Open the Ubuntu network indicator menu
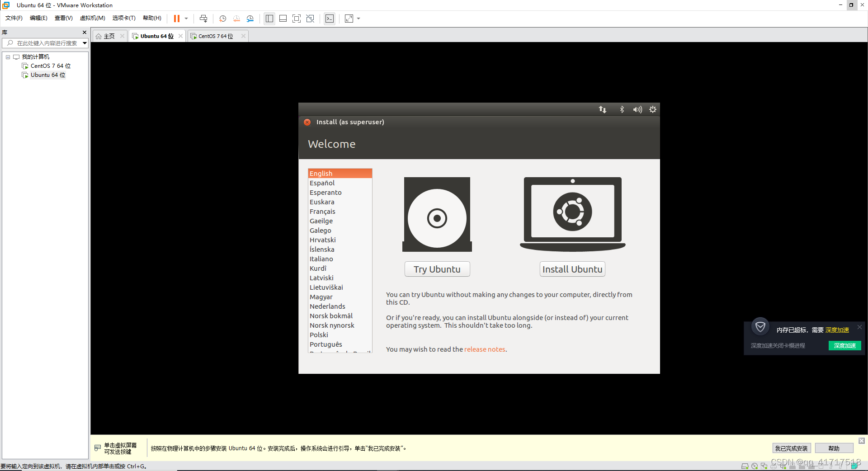The image size is (868, 471). click(x=603, y=109)
